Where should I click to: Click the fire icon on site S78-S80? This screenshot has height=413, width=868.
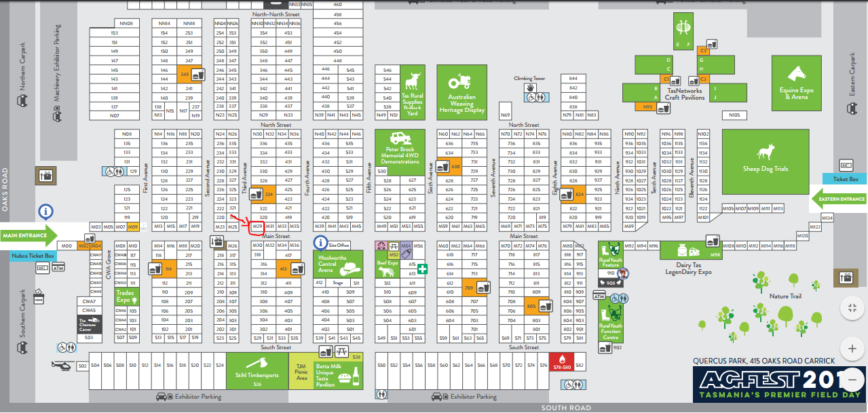click(561, 359)
